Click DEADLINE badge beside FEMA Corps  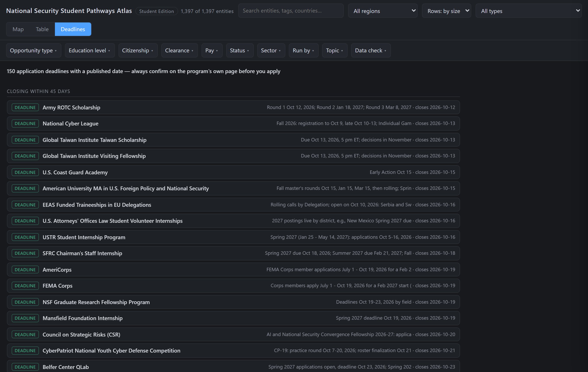pyautogui.click(x=25, y=286)
